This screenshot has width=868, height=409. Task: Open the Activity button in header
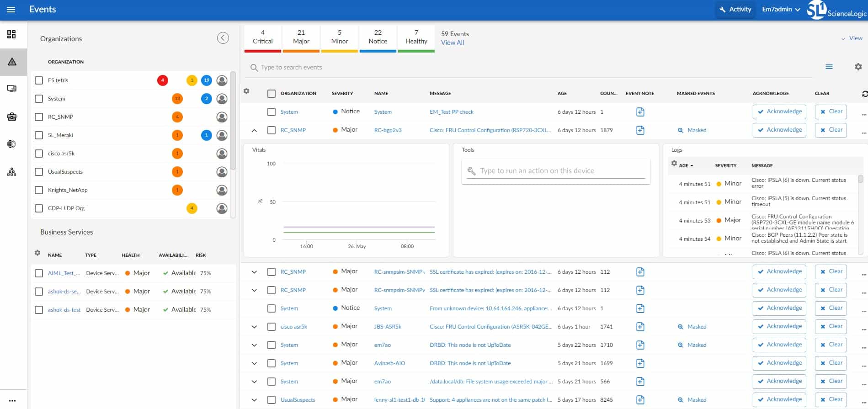point(735,9)
